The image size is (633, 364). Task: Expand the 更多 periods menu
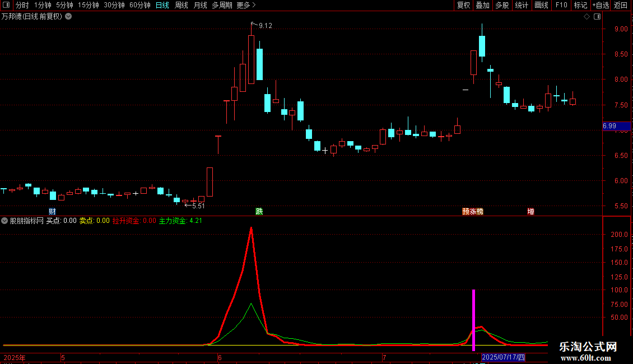click(246, 5)
